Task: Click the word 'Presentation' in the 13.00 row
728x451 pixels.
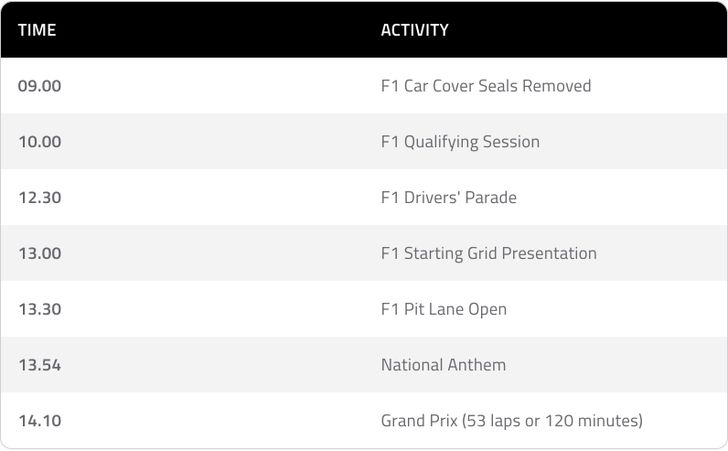Action: click(548, 254)
